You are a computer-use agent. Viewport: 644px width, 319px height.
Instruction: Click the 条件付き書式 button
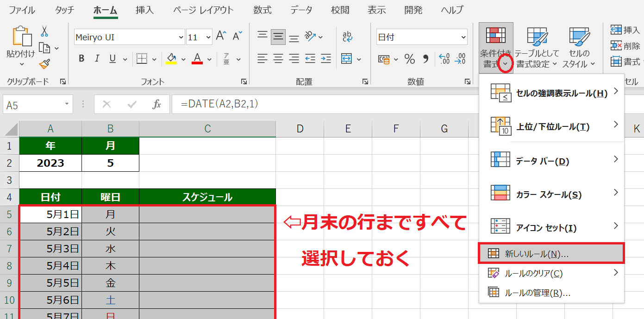[x=494, y=47]
